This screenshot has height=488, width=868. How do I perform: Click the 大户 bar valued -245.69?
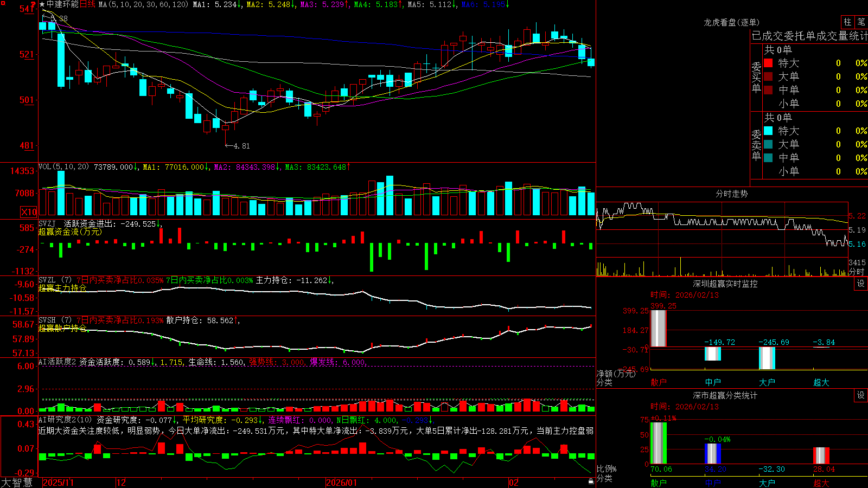click(x=767, y=358)
